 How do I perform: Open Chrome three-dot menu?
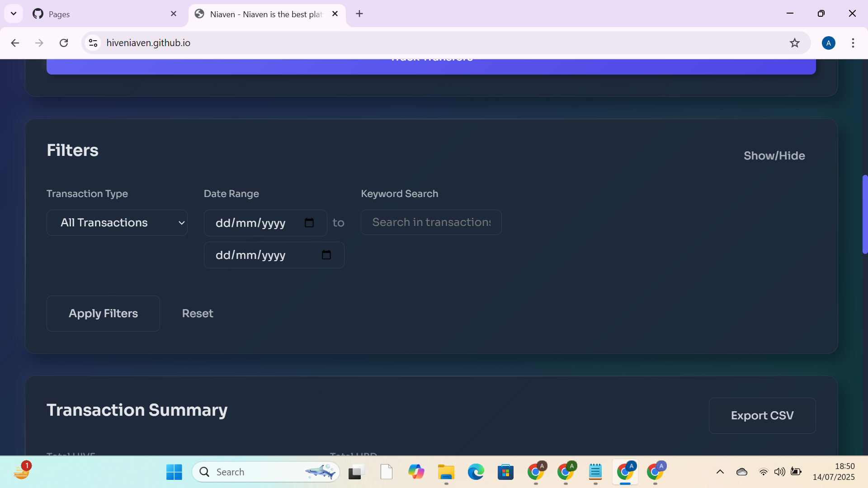[x=853, y=43]
